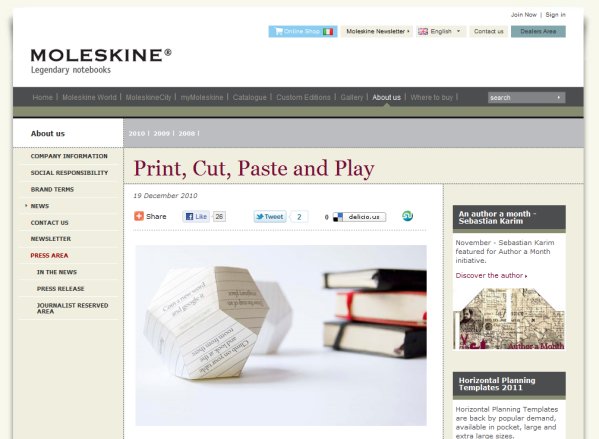Select the About us navigation tab
The image size is (599, 439).
tap(386, 97)
